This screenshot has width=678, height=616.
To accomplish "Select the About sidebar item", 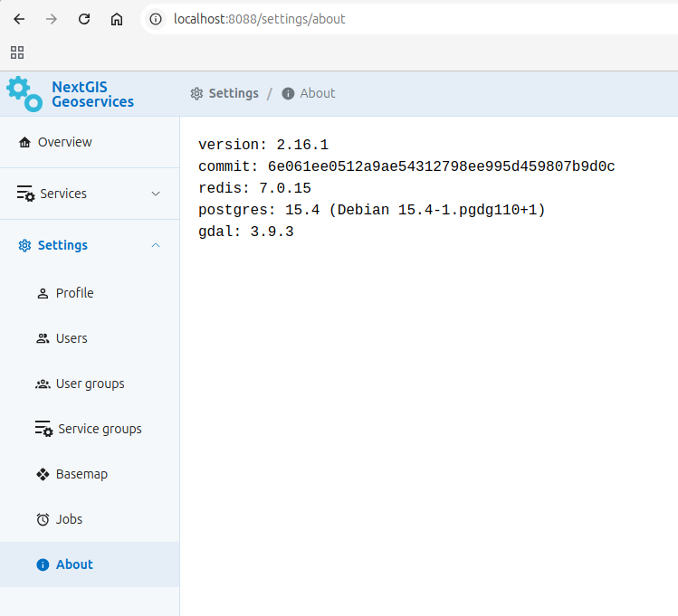I will [x=74, y=564].
